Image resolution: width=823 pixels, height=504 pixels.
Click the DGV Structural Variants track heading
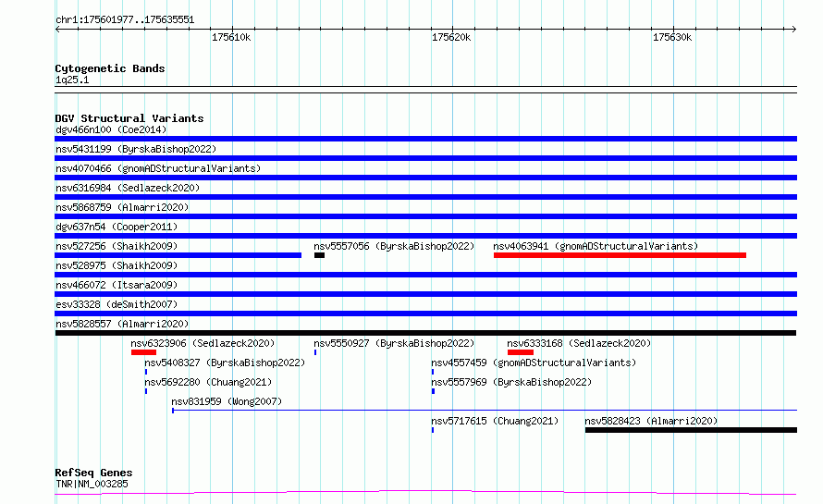(129, 118)
